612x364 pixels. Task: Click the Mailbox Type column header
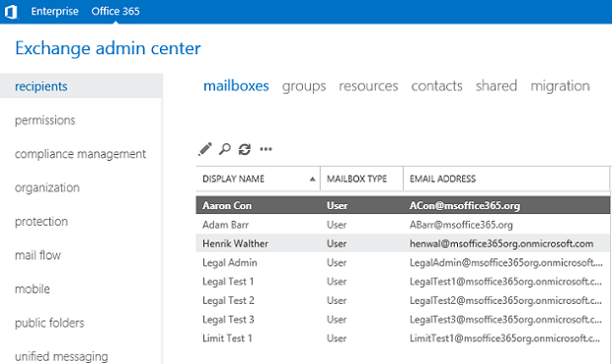tap(361, 179)
